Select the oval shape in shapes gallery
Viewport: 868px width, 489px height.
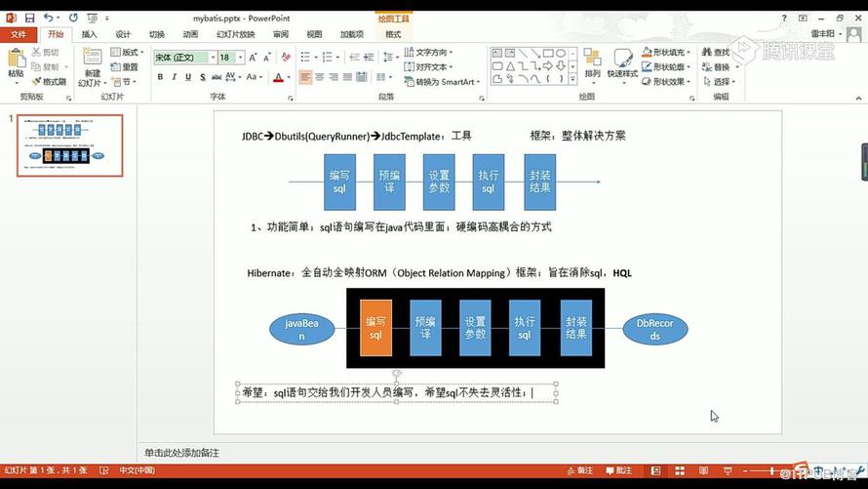click(x=561, y=53)
